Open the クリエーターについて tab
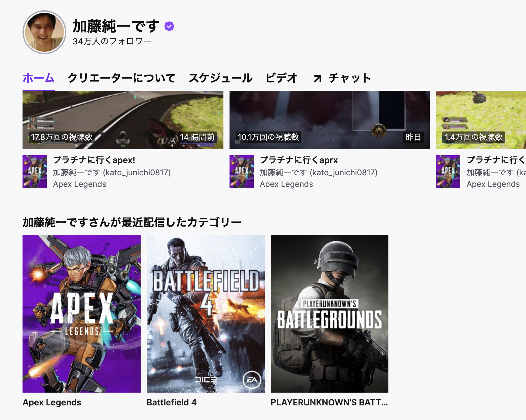Screen dimensions: 526x420 pyautogui.click(x=121, y=78)
